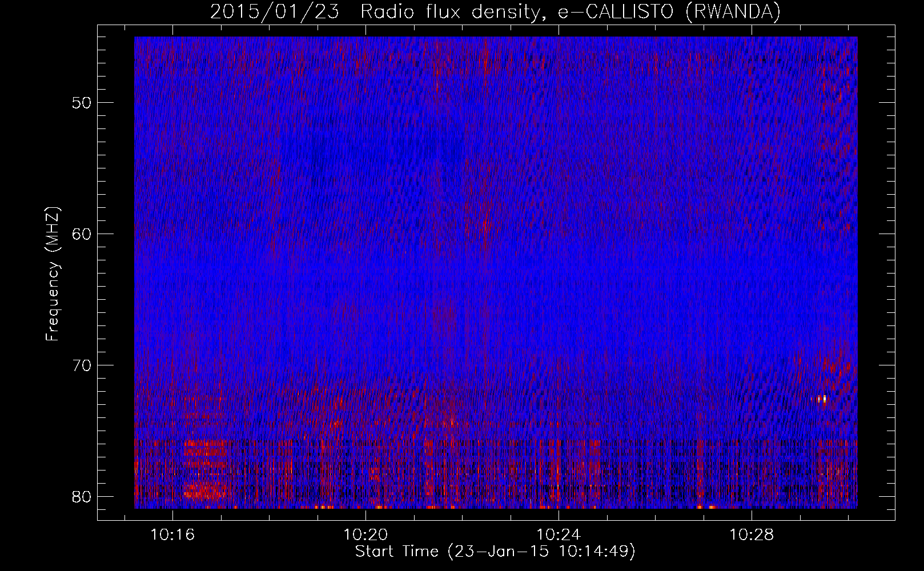Image resolution: width=924 pixels, height=571 pixels.
Task: Click the plot title 'Radio flux density, e-CALLISTO (RWANDA)'
Action: click(570, 12)
